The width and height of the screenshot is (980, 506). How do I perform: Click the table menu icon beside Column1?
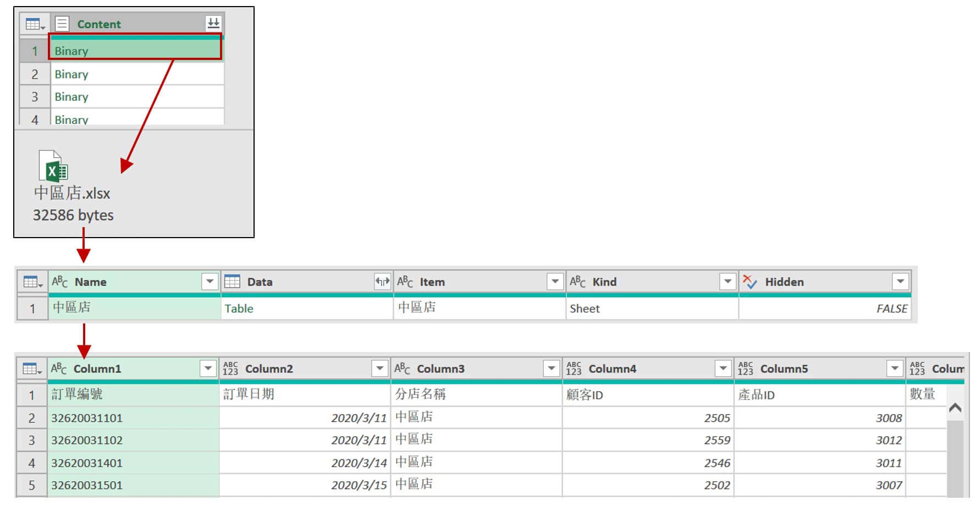(x=32, y=369)
